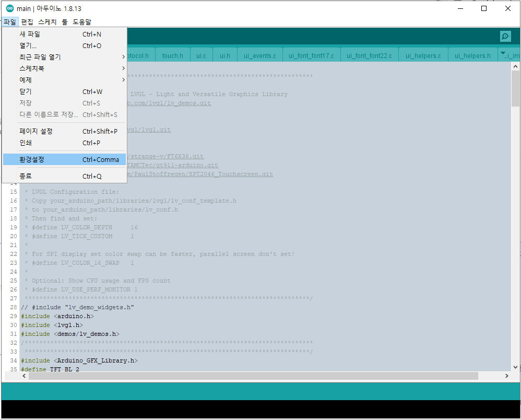Switch to the ui.h tab
521x420 pixels.
(224, 55)
